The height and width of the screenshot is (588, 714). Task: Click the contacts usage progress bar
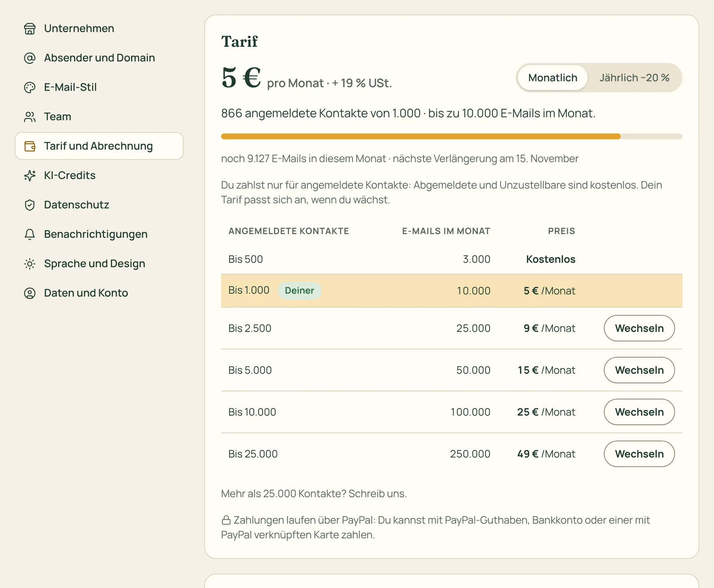pos(452,136)
